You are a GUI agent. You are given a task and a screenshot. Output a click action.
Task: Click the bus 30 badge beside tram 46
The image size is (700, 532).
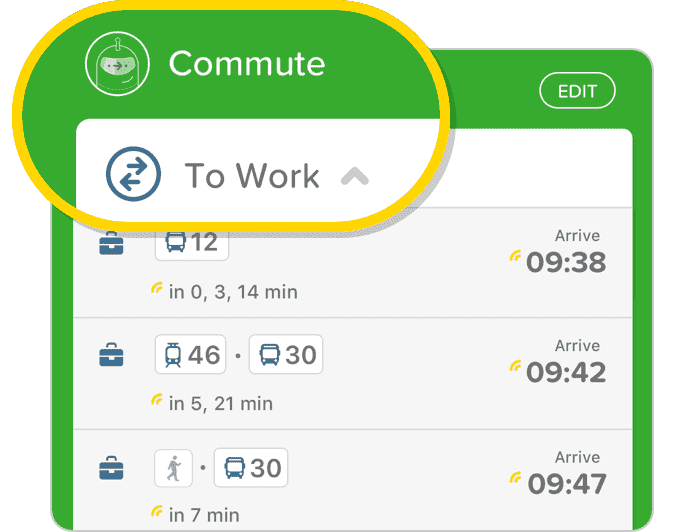(x=286, y=354)
